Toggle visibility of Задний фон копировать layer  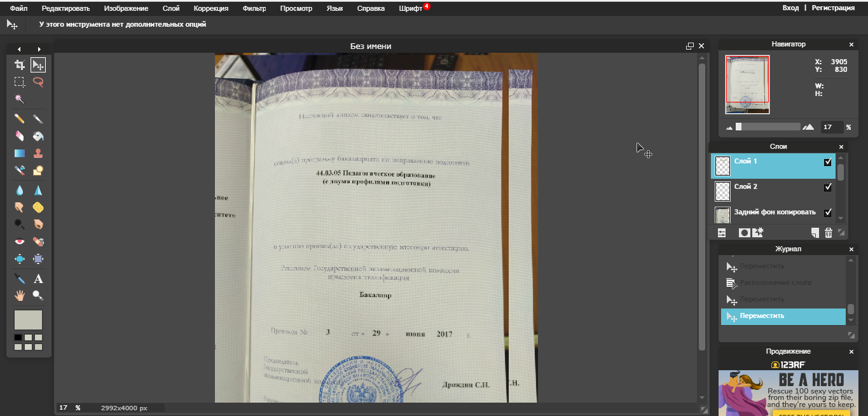[827, 212]
